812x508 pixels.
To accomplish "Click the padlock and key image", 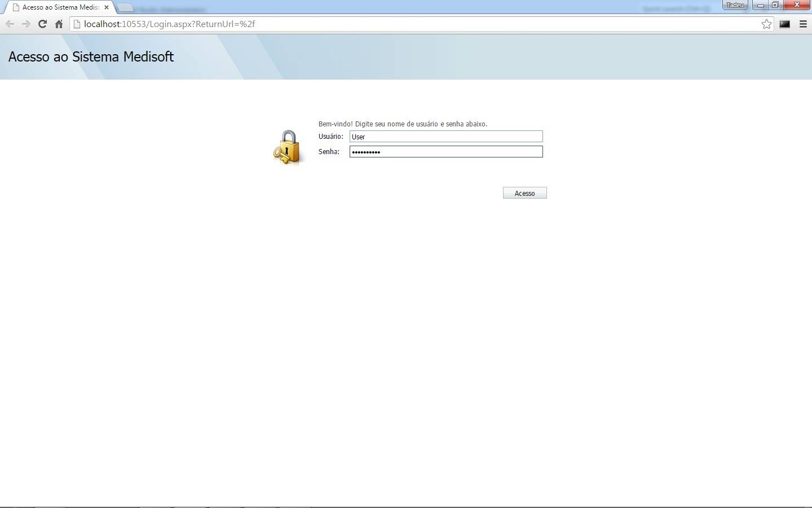I will tap(288, 147).
